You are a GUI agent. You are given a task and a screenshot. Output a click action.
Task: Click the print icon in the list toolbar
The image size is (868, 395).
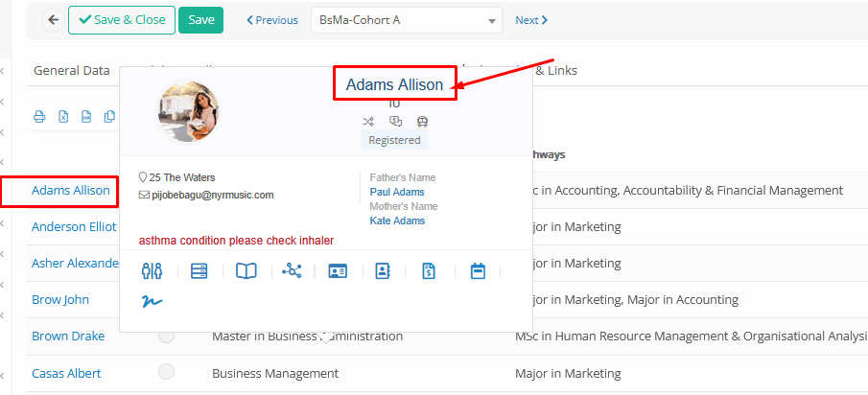point(39,117)
